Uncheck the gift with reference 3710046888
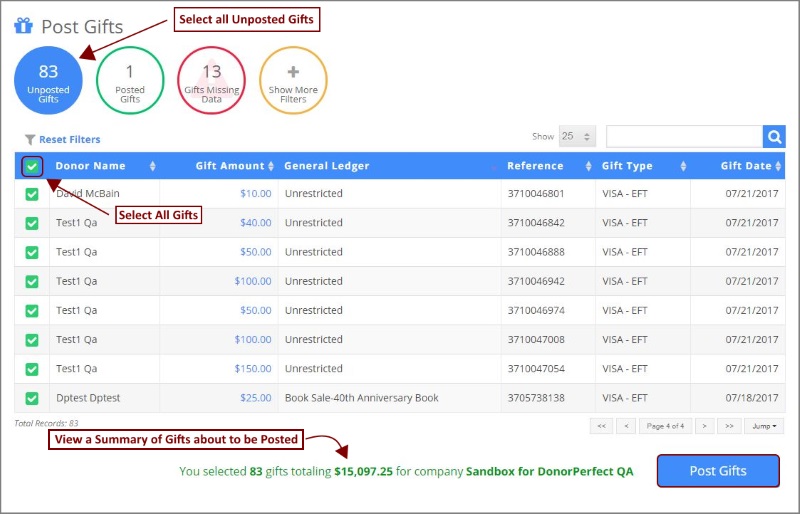Viewport: 800px width, 514px height. [32, 252]
